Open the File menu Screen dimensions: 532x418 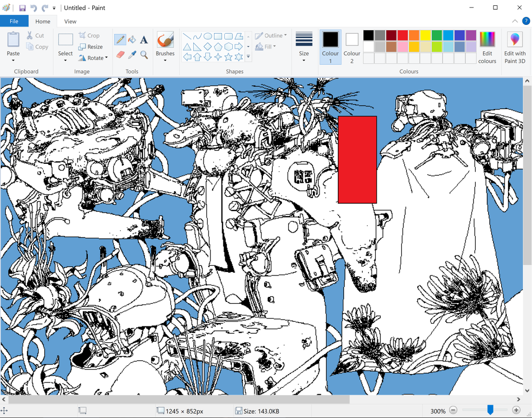click(14, 21)
